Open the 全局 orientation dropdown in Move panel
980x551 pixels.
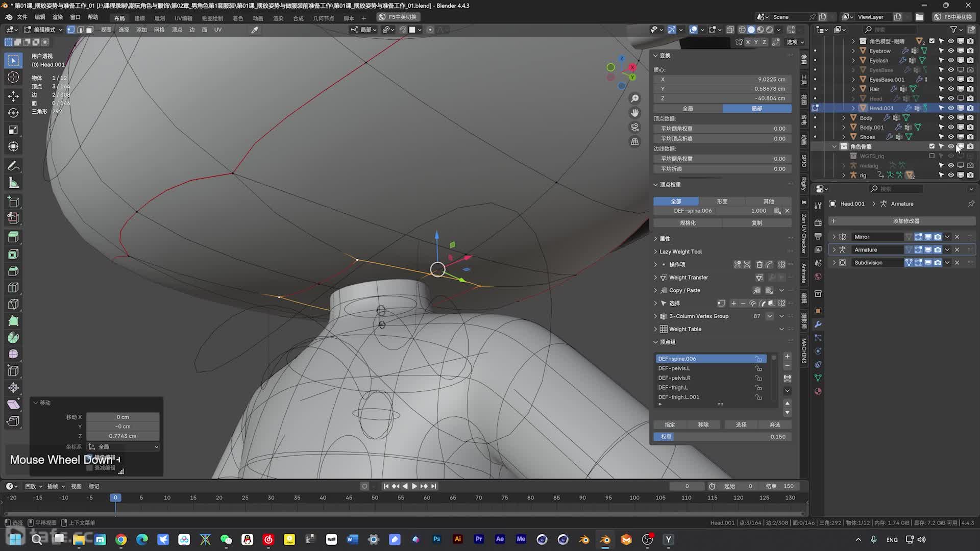[123, 446]
